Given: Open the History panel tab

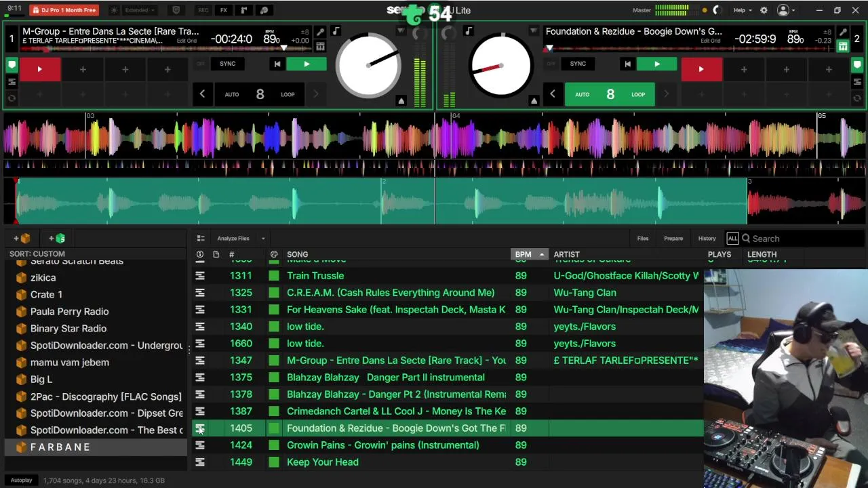Looking at the screenshot, I should [707, 239].
